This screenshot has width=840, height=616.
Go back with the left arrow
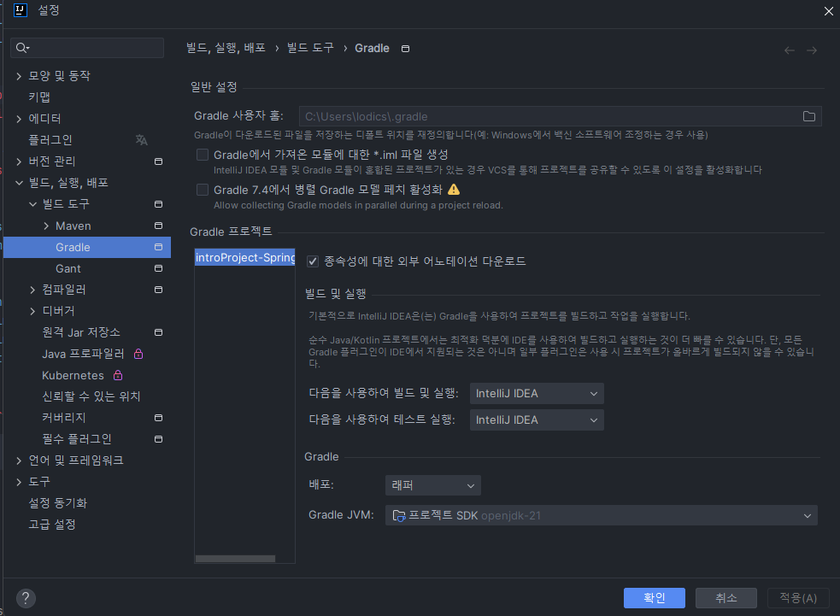point(789,50)
